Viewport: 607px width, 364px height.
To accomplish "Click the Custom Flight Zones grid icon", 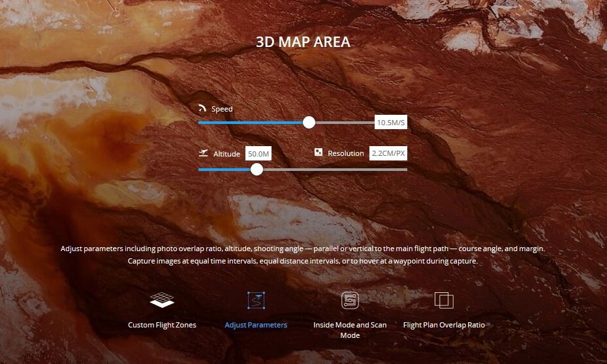I will (162, 300).
